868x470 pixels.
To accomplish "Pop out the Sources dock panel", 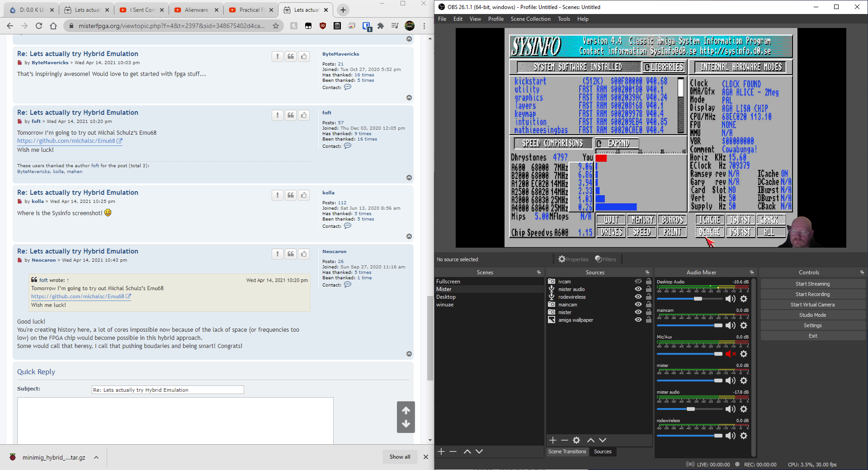I will tap(647, 273).
